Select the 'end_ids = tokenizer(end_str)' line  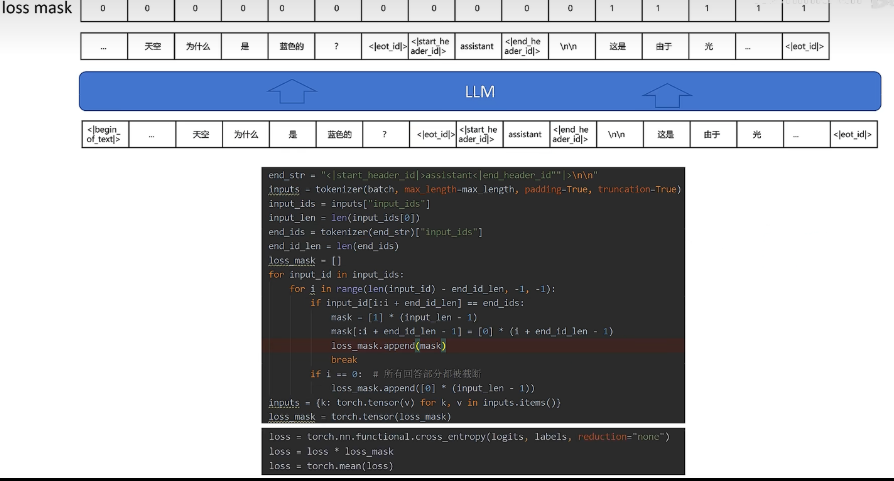pos(375,232)
